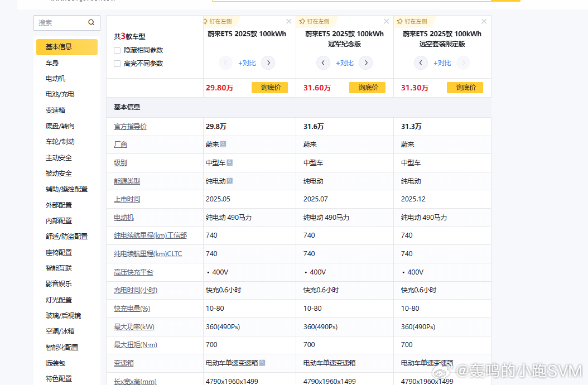Go to 变速箱 section in sidebar
The width and height of the screenshot is (588, 385).
pos(55,110)
